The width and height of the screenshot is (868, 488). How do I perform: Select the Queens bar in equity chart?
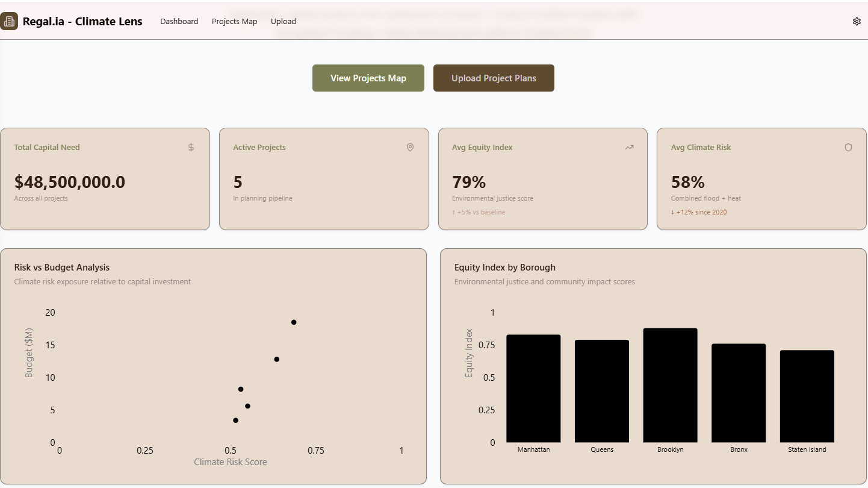tap(602, 391)
